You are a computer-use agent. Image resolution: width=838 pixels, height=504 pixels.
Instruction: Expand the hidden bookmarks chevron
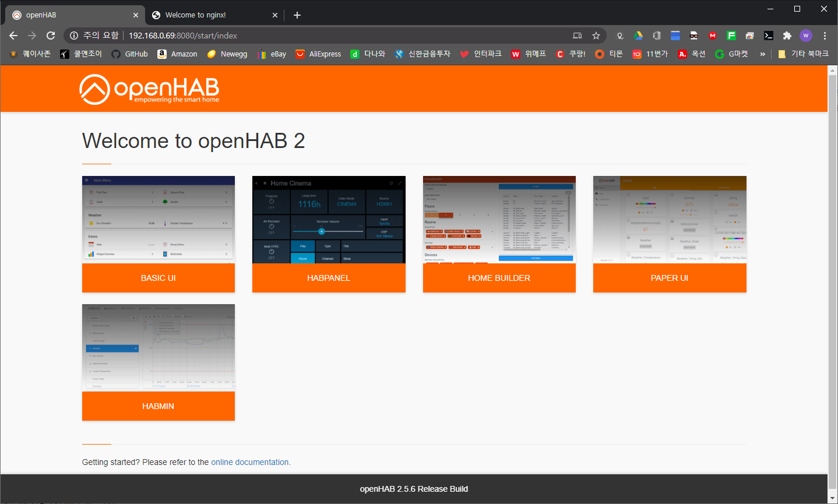coord(762,54)
